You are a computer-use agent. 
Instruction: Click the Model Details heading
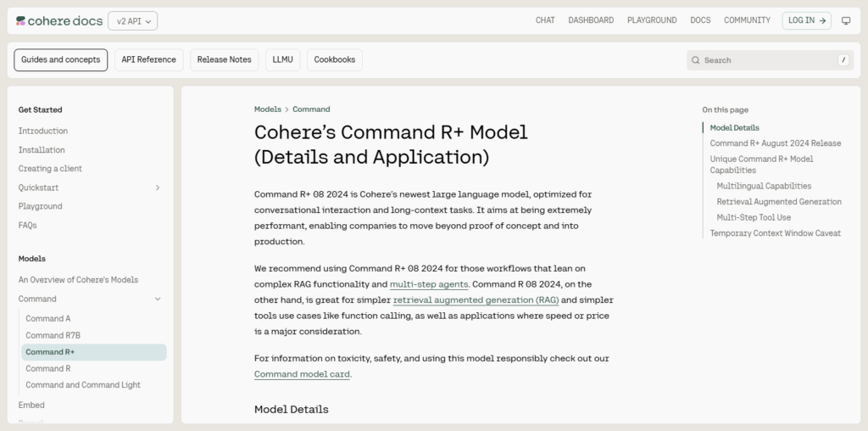(x=292, y=410)
